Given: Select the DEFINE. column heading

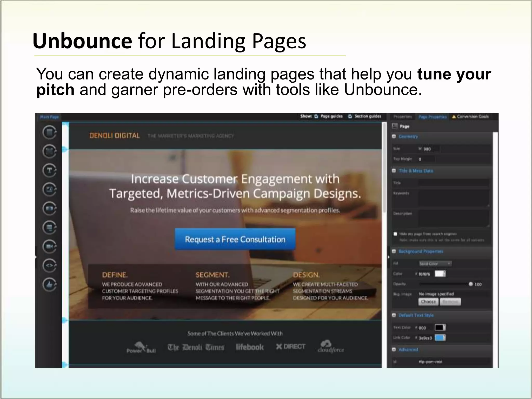Looking at the screenshot, I should click(x=115, y=275).
